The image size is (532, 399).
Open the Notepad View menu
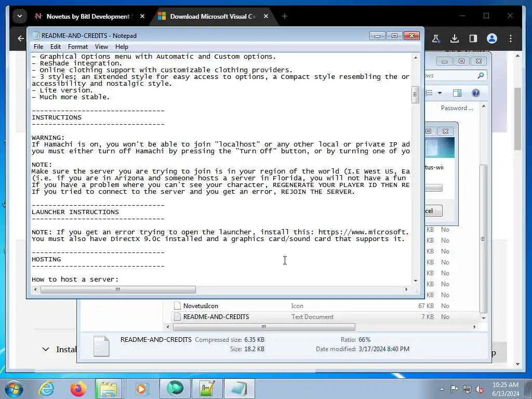101,47
